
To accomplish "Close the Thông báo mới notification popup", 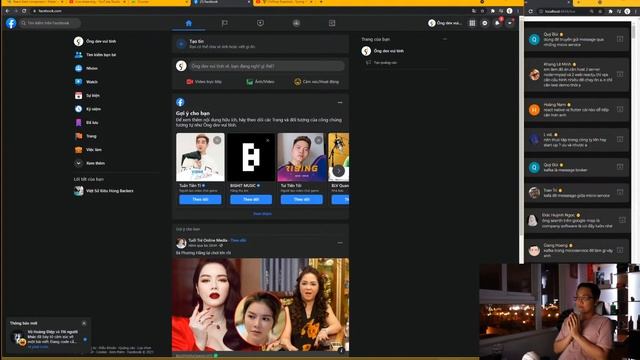I will tap(84, 323).
